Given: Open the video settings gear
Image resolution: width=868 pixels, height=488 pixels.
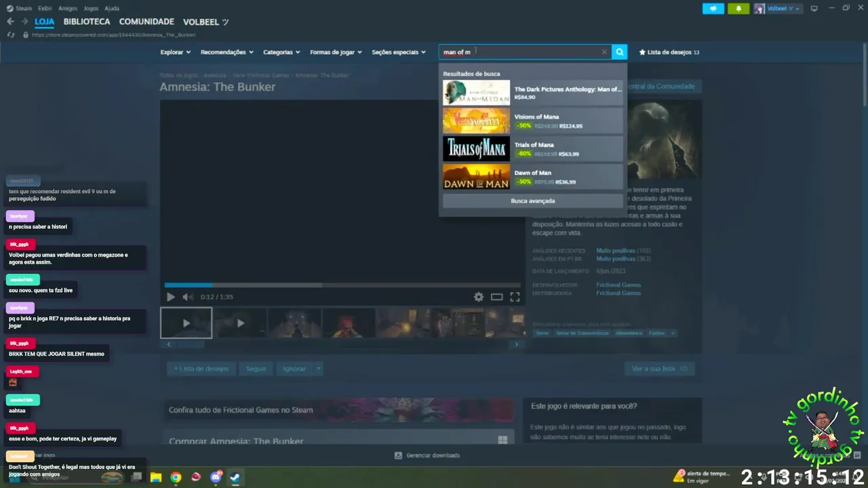Looking at the screenshot, I should tap(479, 297).
